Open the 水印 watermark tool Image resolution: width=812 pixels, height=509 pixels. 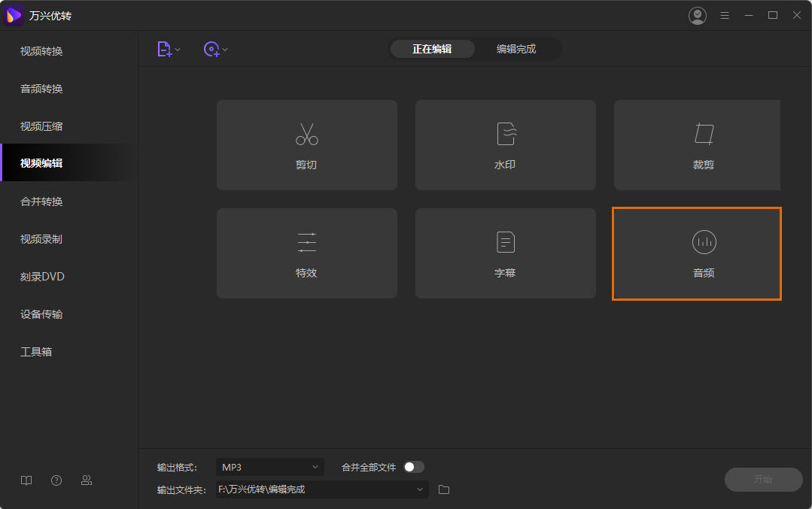click(x=505, y=145)
